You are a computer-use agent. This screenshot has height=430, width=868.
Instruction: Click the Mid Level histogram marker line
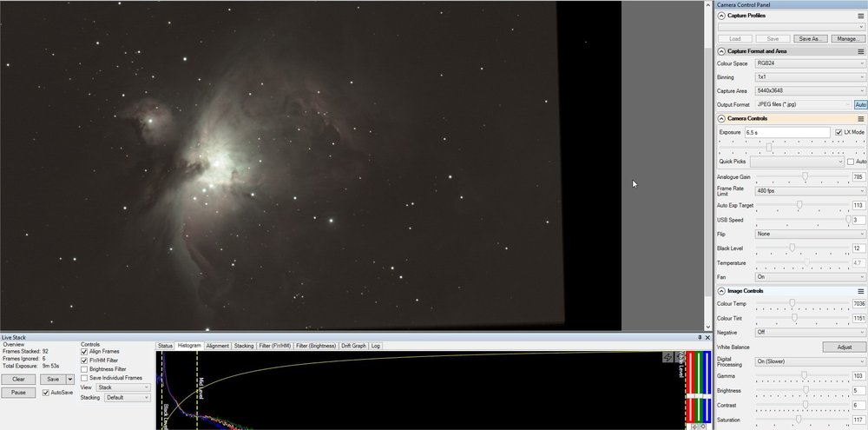(x=197, y=390)
